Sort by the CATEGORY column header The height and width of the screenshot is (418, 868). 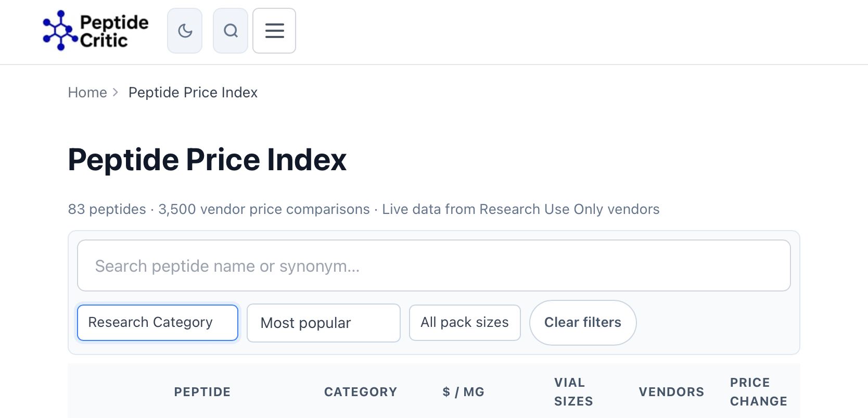click(361, 392)
